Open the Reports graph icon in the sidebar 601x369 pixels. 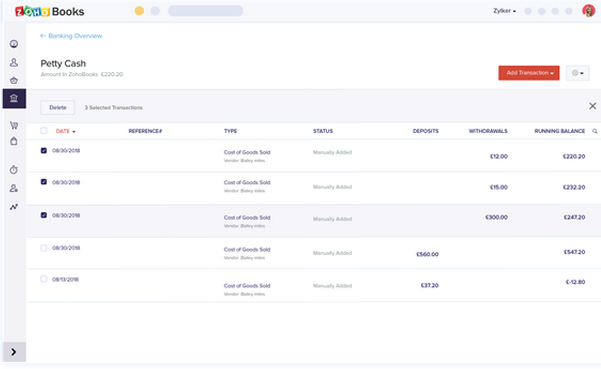tap(14, 207)
